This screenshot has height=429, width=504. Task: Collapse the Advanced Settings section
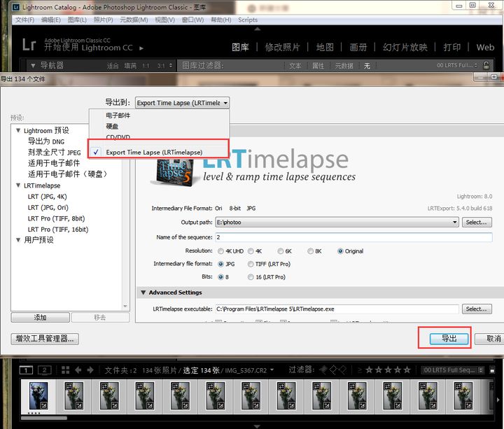coord(143,293)
